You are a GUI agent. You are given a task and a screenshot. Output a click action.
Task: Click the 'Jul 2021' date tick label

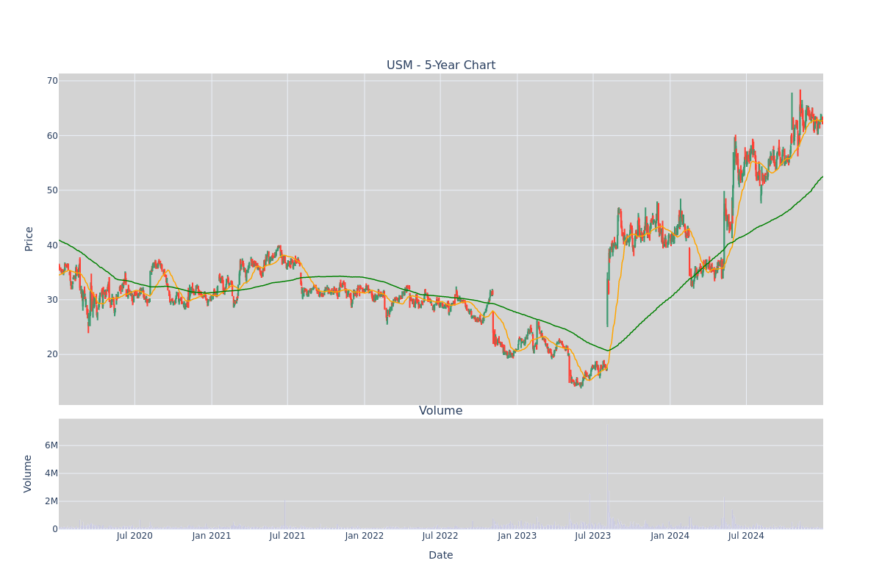pyautogui.click(x=287, y=536)
